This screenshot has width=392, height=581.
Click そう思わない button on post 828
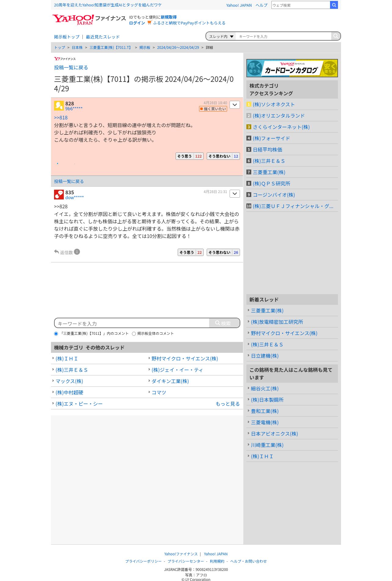coord(223,156)
